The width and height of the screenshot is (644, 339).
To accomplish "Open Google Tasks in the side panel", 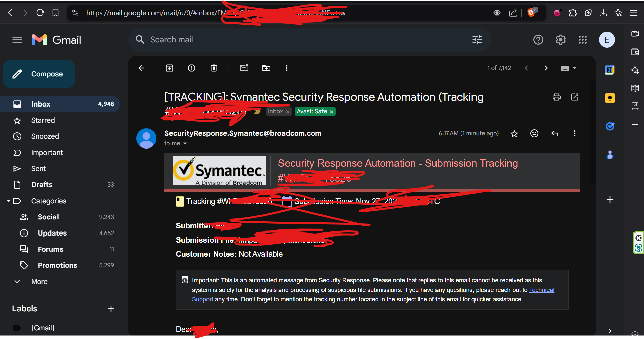I will 610,126.
